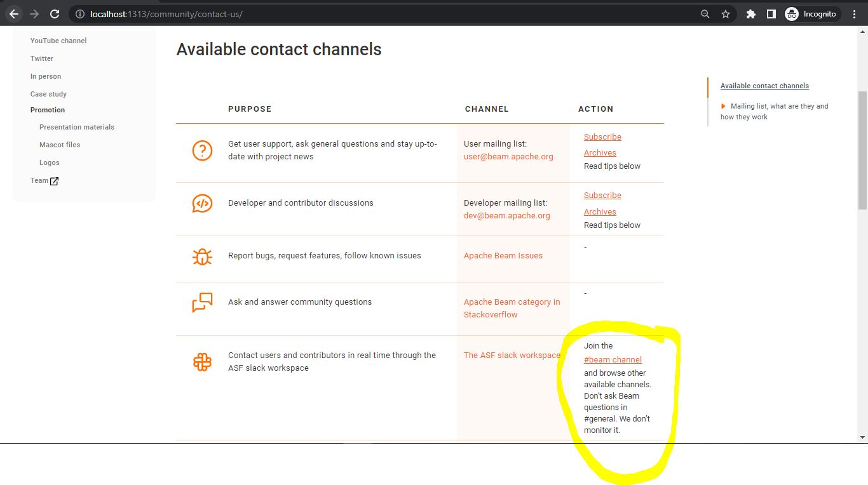868x485 pixels.
Task: Click the user@beam.apache.org email link
Action: coord(508,156)
